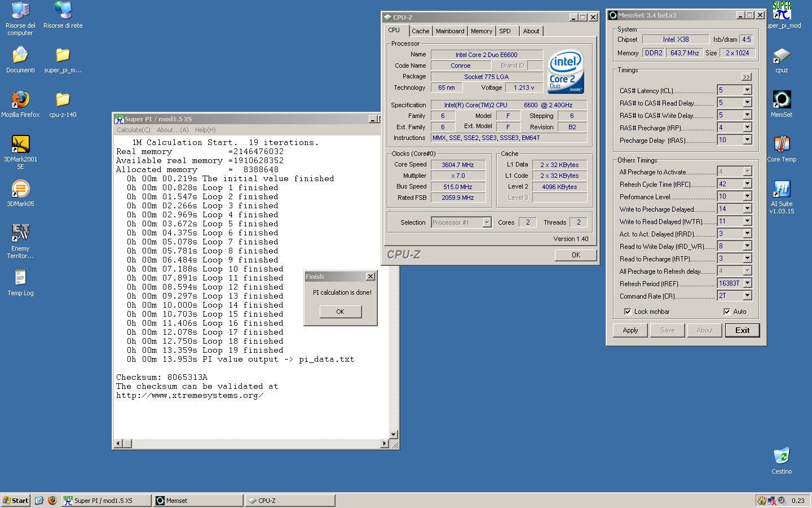Click Super PI horizontal scrollbar left arrow
The width and height of the screenshot is (812, 508).
tap(118, 444)
